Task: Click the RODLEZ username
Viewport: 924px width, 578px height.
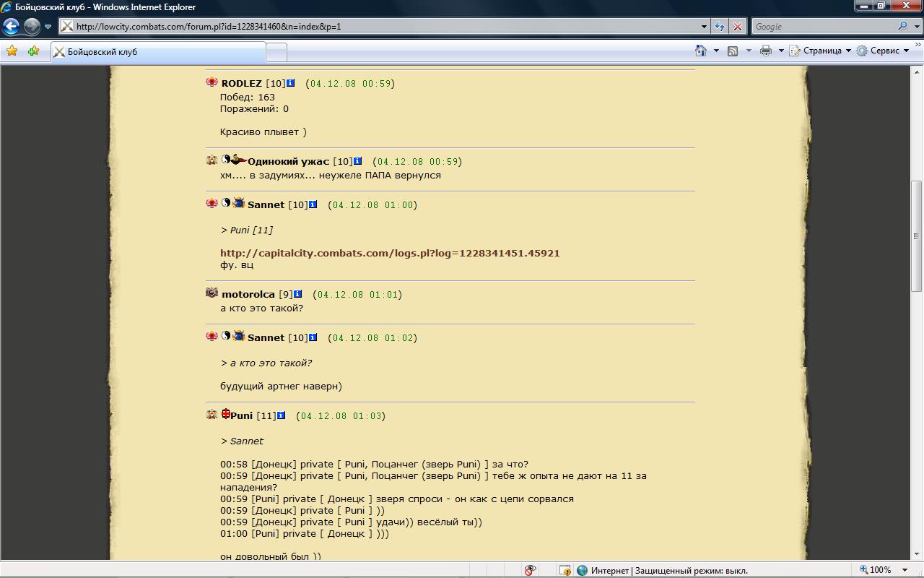Action: [242, 83]
